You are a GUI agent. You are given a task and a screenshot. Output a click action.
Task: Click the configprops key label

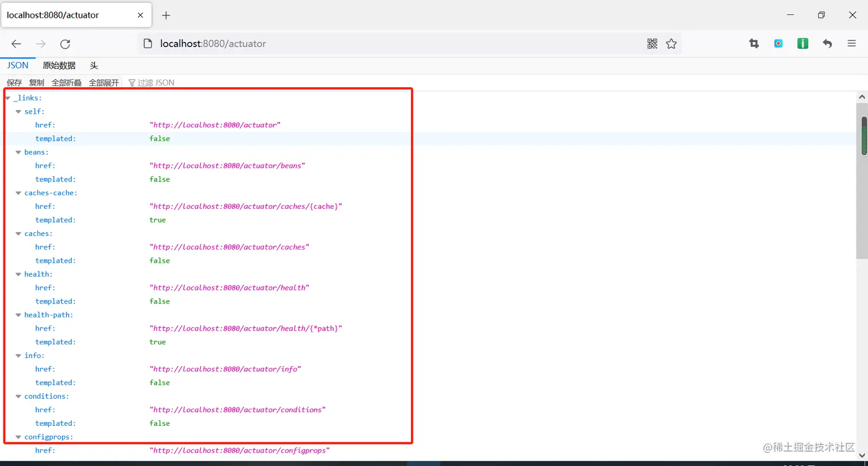click(x=49, y=438)
